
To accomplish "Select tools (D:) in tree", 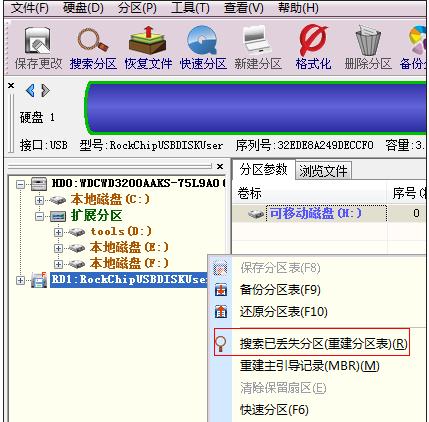I will pyautogui.click(x=121, y=232).
